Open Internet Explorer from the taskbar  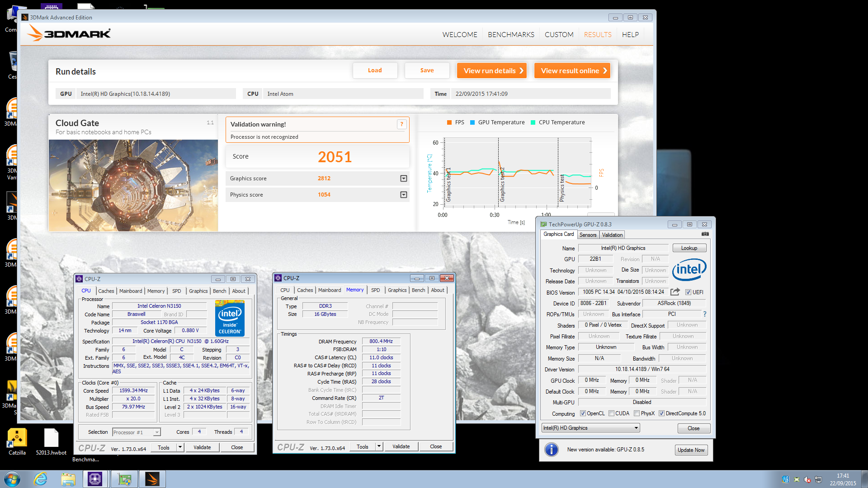pos(41,479)
